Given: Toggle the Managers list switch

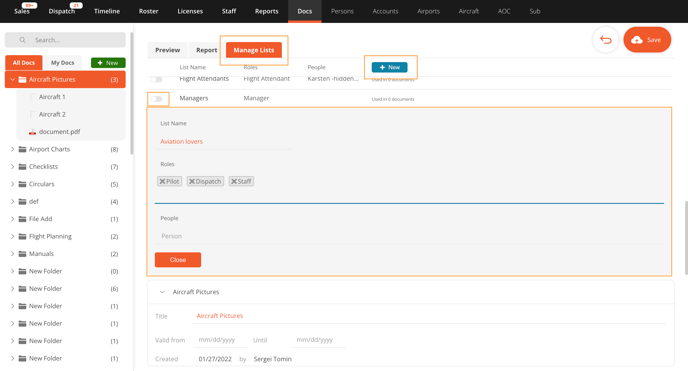Looking at the screenshot, I should 157,99.
